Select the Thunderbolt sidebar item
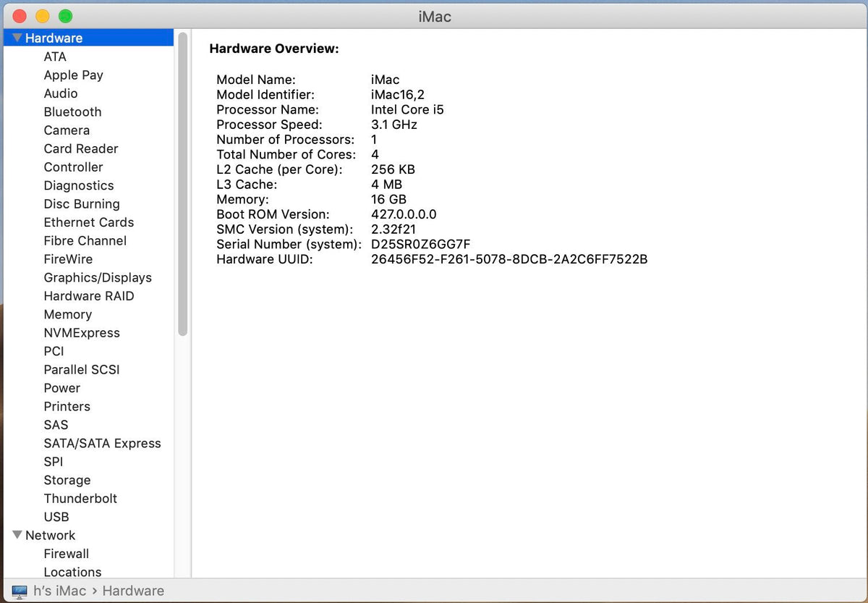 coord(80,498)
